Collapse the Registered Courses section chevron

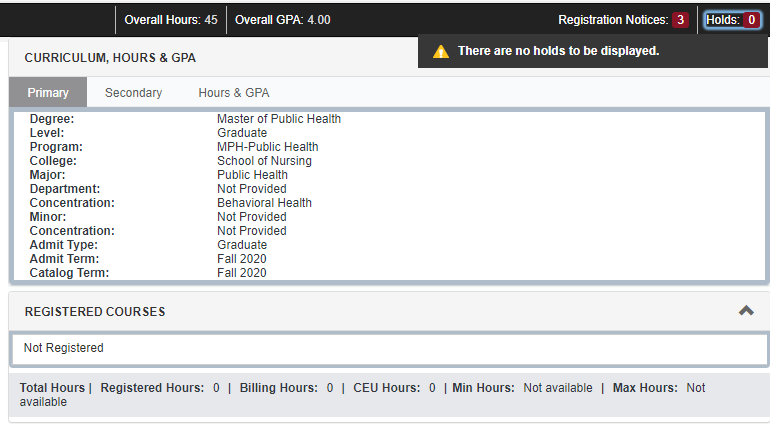click(x=746, y=310)
